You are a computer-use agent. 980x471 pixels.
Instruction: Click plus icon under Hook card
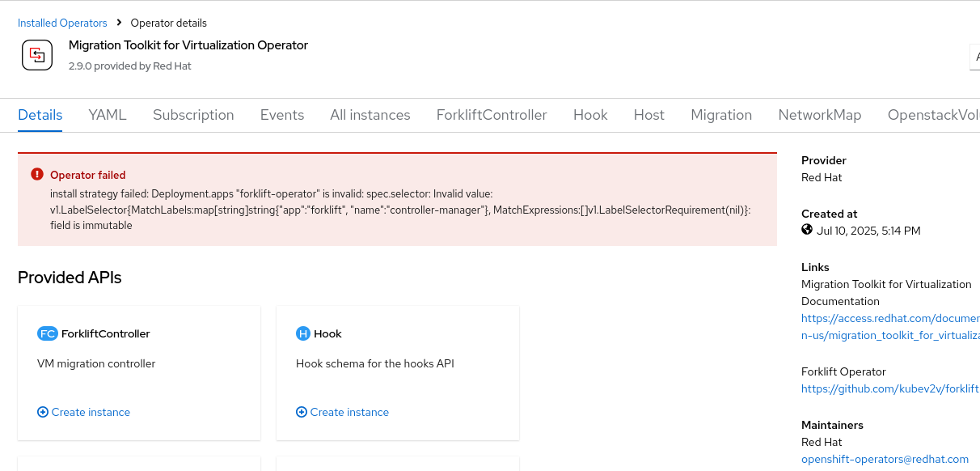[302, 412]
